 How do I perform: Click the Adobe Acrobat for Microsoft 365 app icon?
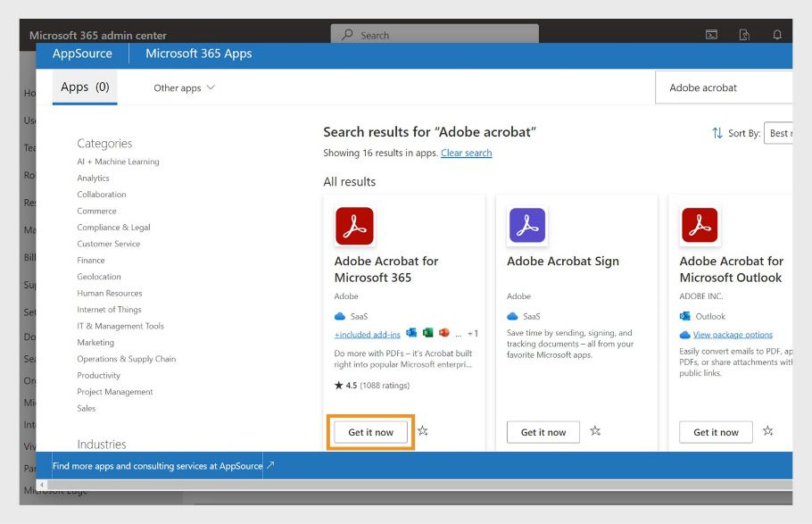pyautogui.click(x=354, y=226)
